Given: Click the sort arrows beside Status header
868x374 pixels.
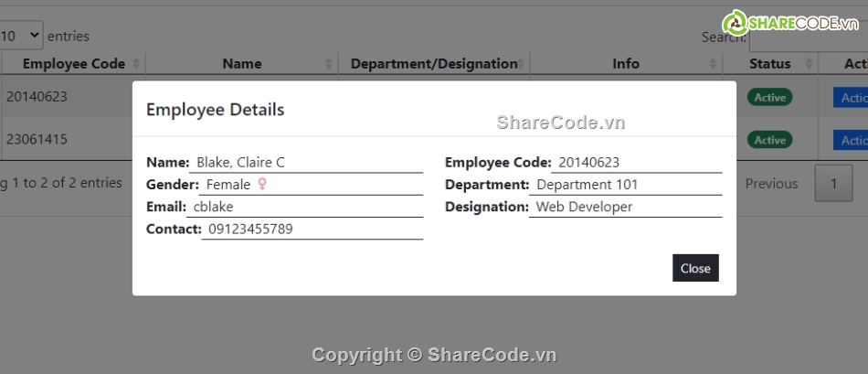Looking at the screenshot, I should 810,64.
